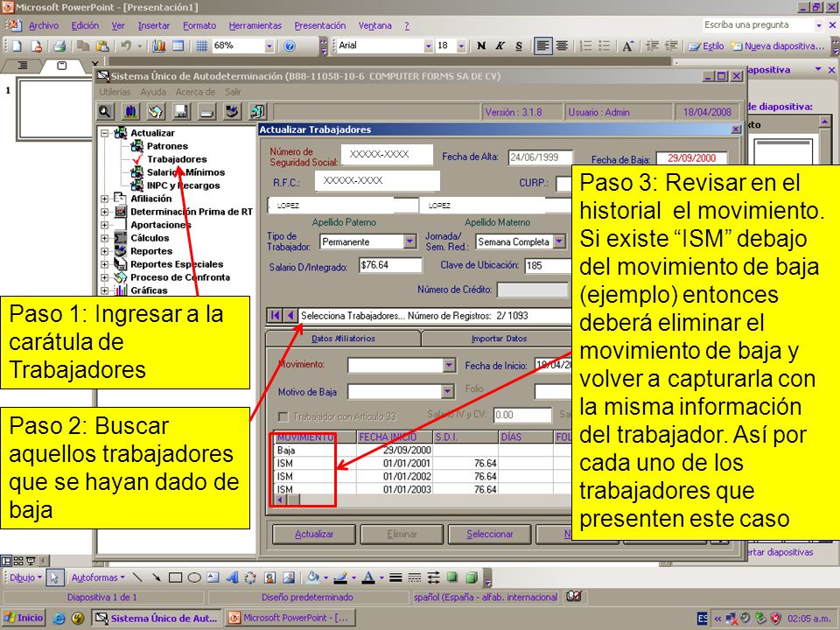Image resolution: width=840 pixels, height=630 pixels.
Task: Select the Baja row in the movements table
Action: pos(422,450)
